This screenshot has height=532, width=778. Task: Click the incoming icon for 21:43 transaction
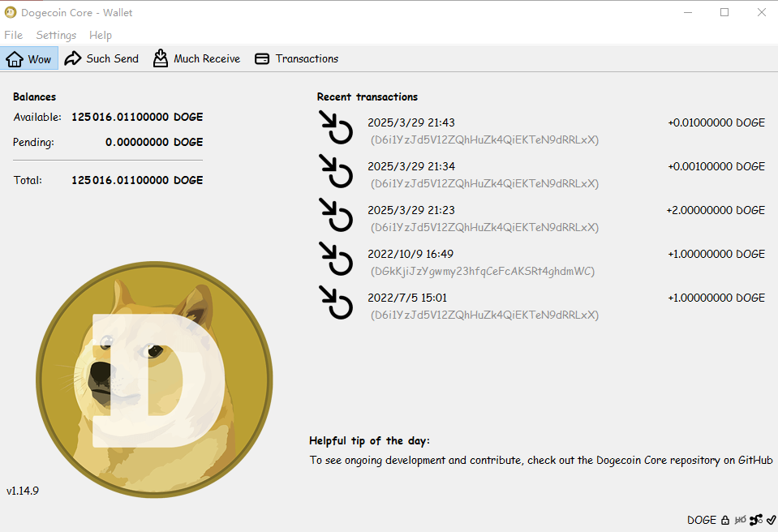click(x=336, y=128)
